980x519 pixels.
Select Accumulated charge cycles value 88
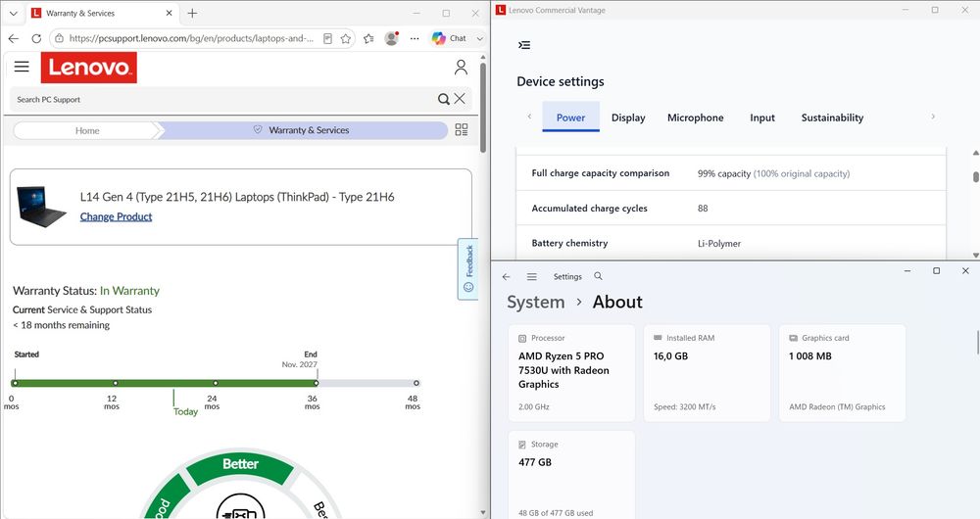pyautogui.click(x=703, y=209)
